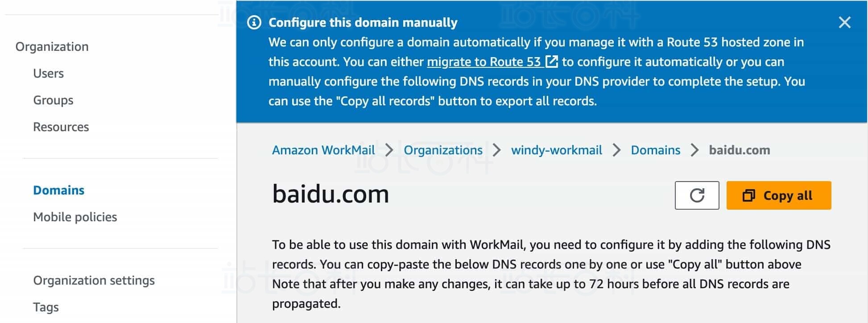Open Mobile policies in the sidebar
Viewport: 868px width, 323px height.
[x=75, y=217]
